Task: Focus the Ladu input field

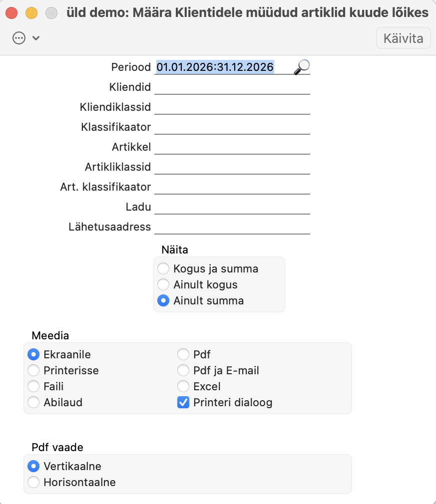Action: [232, 207]
